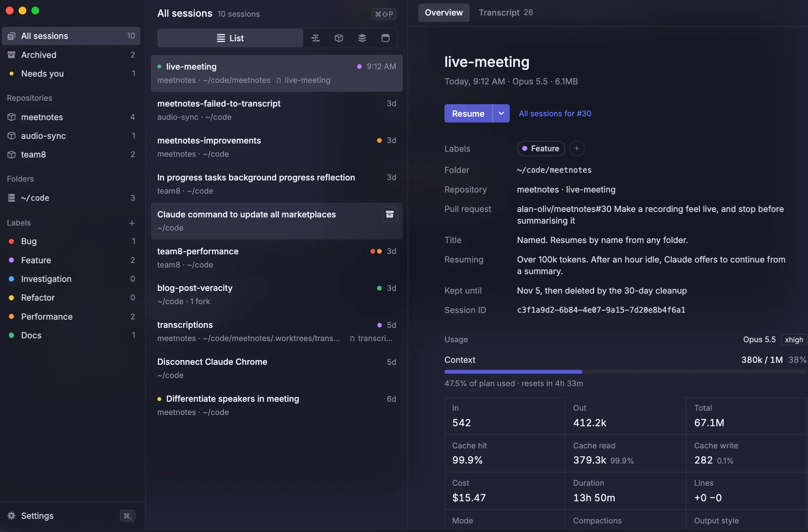
Task: Switch to the Transcript tab
Action: click(x=505, y=12)
